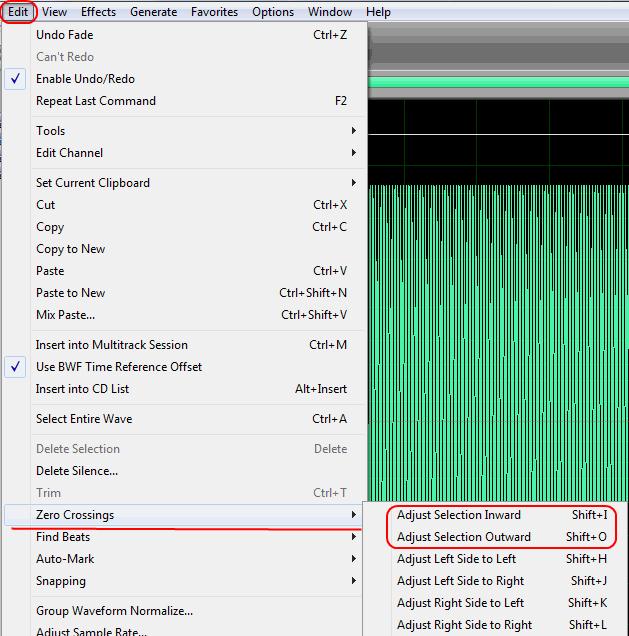Image resolution: width=629 pixels, height=636 pixels.
Task: Open the Favorites menu
Action: 214,12
